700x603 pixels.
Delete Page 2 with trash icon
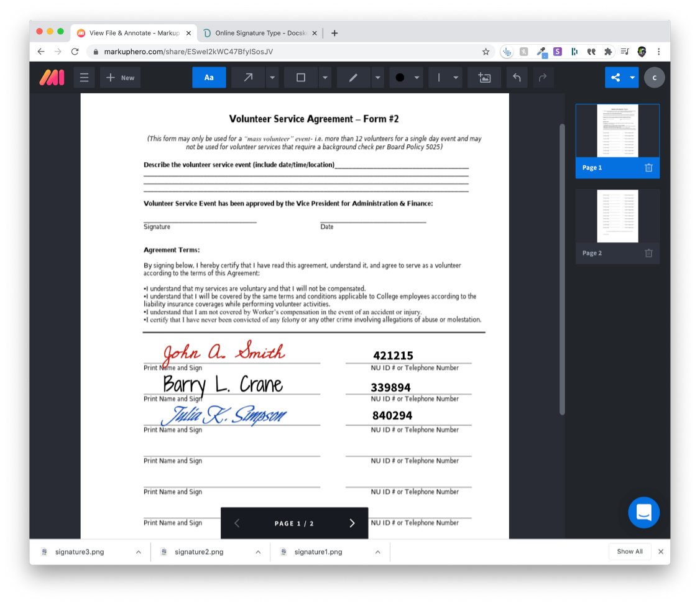[x=648, y=253]
